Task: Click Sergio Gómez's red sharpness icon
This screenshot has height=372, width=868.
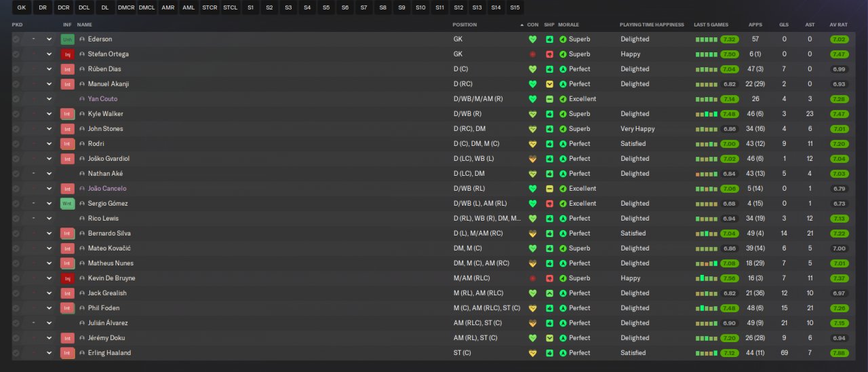Action: coord(549,204)
